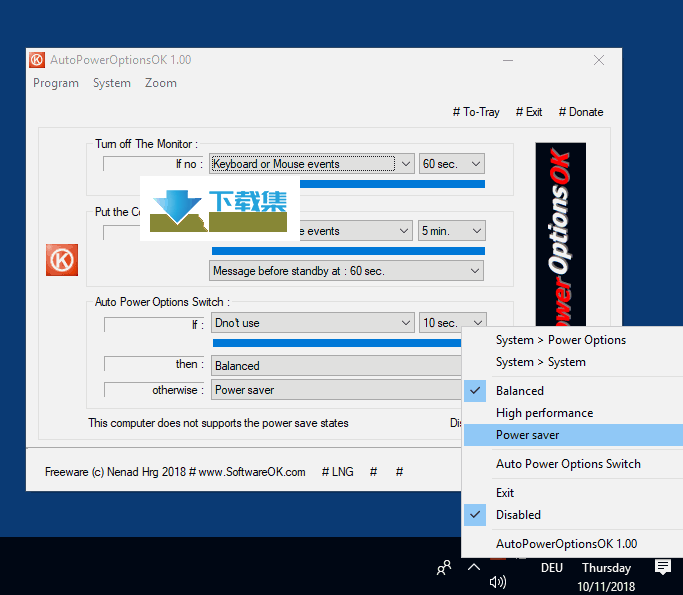Open the Zoom menu
The height and width of the screenshot is (595, 683).
(x=161, y=83)
